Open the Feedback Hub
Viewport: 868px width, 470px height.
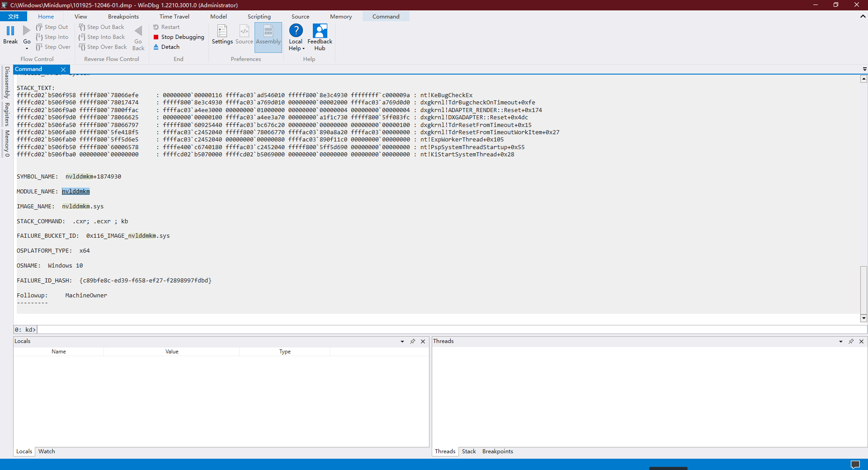(320, 38)
